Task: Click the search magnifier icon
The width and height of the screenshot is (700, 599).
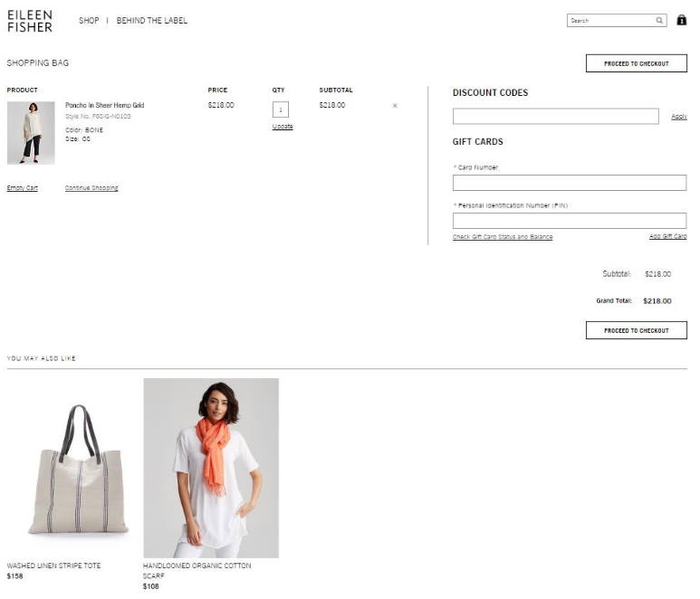Action: tap(659, 20)
